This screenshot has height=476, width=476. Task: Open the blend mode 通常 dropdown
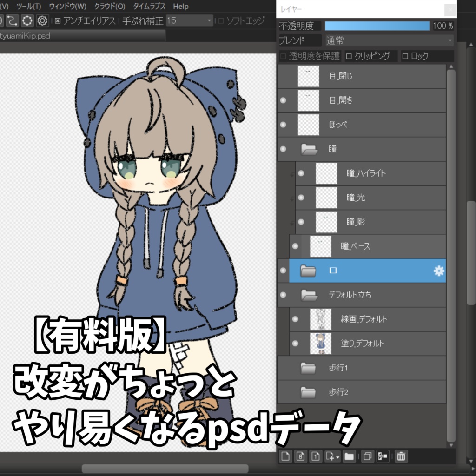pyautogui.click(x=449, y=41)
